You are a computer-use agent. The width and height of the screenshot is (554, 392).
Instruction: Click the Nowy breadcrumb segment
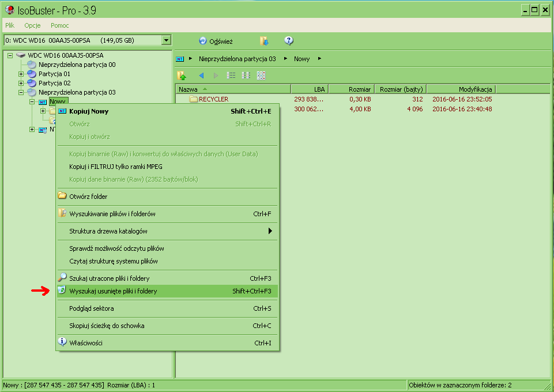click(x=302, y=59)
